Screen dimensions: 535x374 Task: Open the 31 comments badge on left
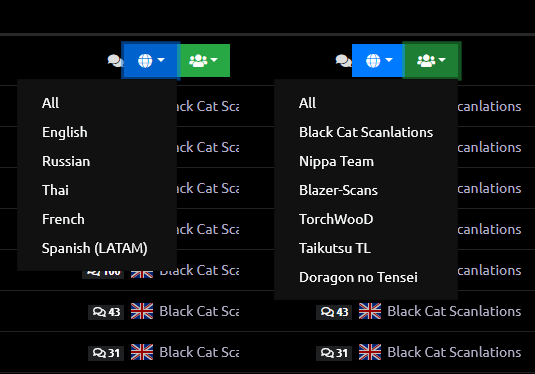pyautogui.click(x=106, y=353)
